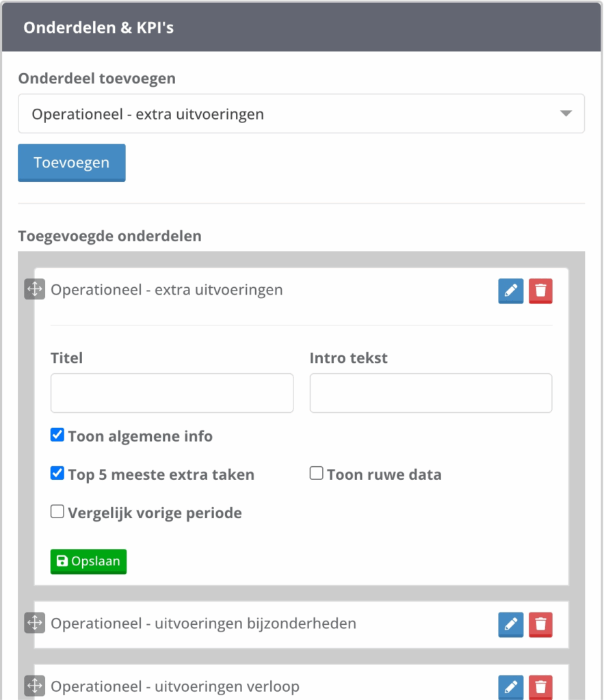
Task: Disable Top 5 meeste extra taken
Action: pyautogui.click(x=57, y=473)
